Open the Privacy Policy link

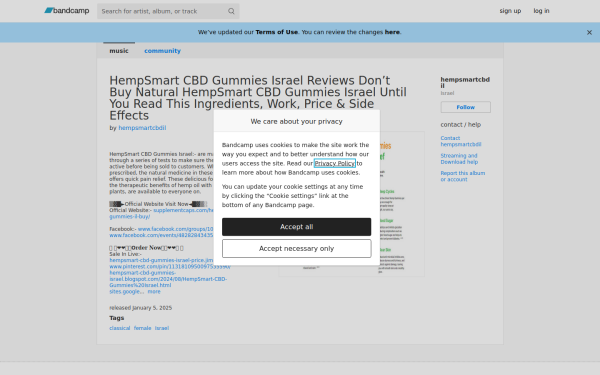(335, 163)
